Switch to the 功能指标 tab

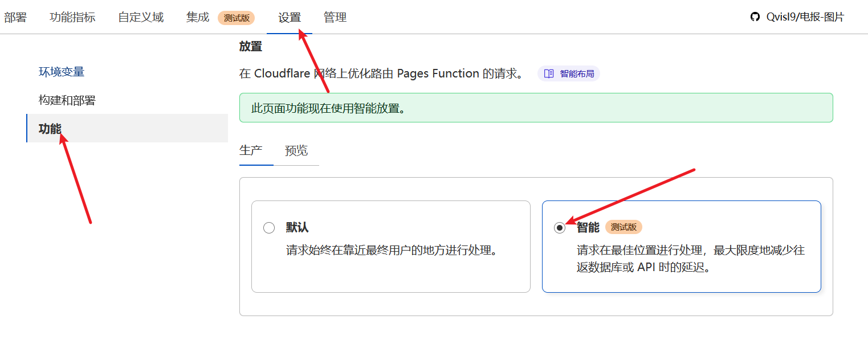(x=72, y=17)
